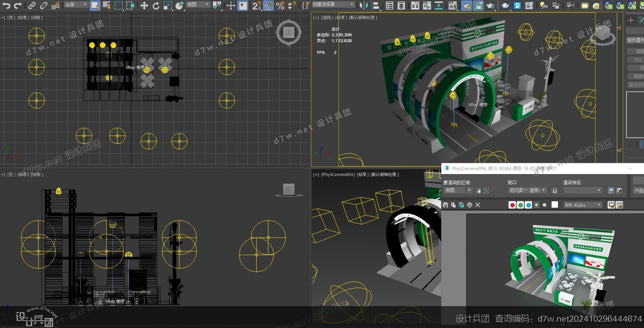
Task: Open Select by Name dialog
Action: click(106, 6)
